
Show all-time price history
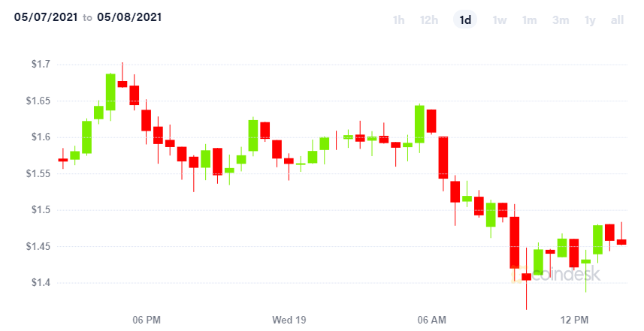point(617,20)
